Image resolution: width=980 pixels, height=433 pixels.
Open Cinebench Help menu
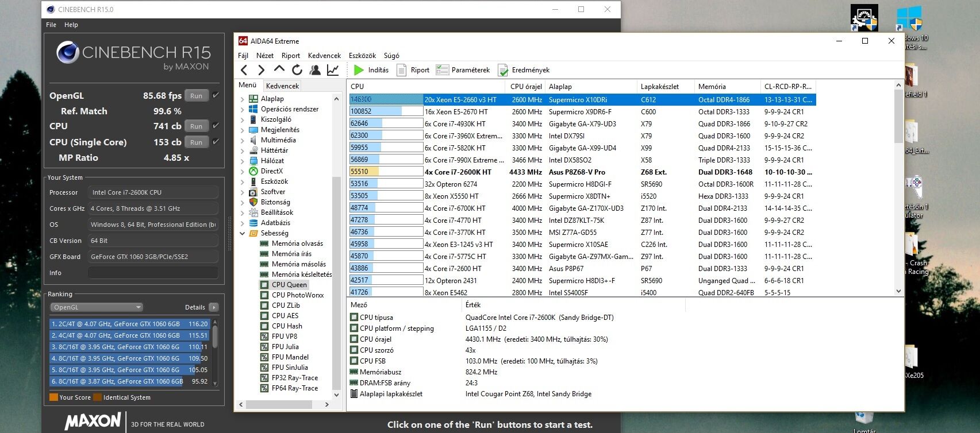[x=71, y=25]
